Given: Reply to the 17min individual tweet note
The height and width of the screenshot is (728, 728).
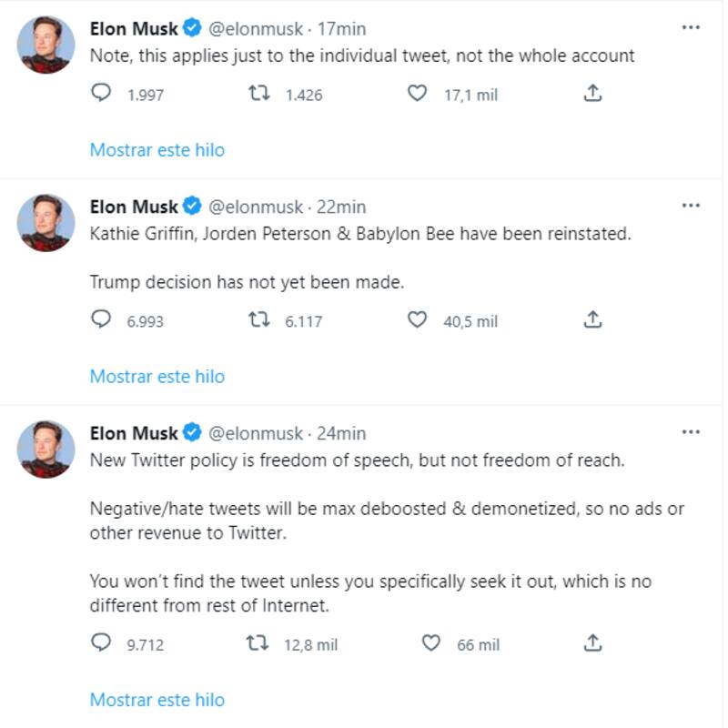Looking at the screenshot, I should [x=102, y=94].
